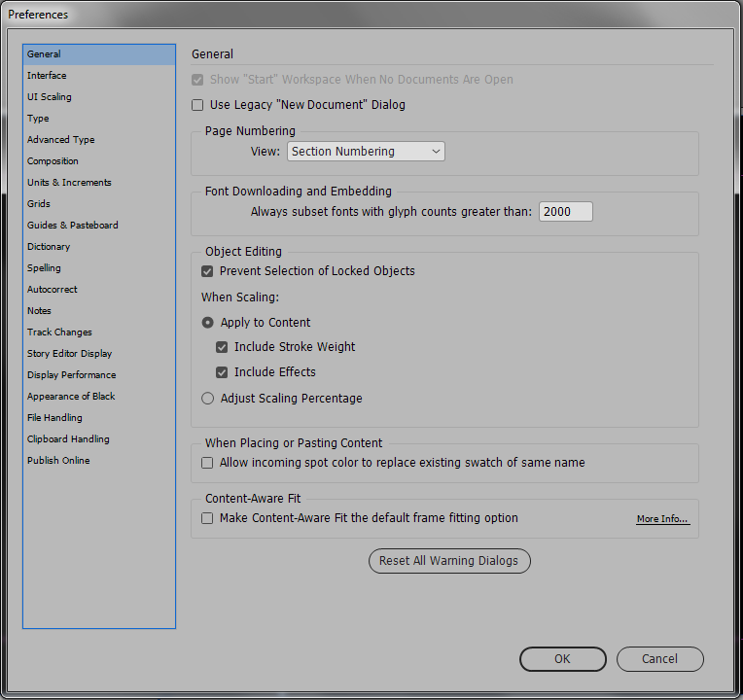Enable incoming spot color replace checkbox
Viewport: 743px width, 700px height.
tap(207, 463)
